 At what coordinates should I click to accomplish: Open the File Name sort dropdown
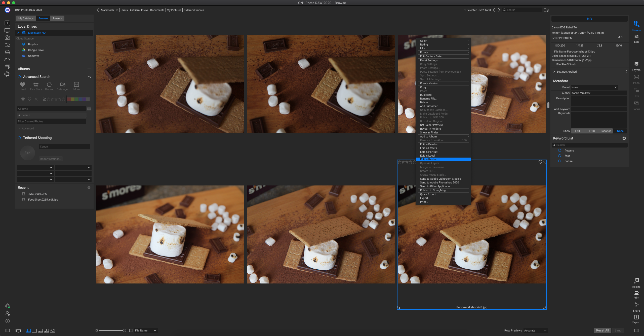point(145,330)
